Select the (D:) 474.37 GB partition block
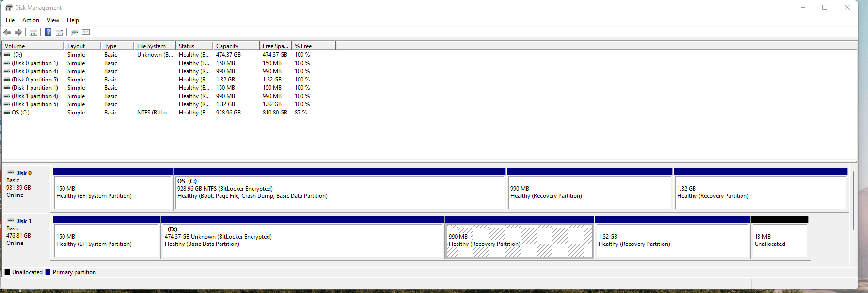Image resolution: width=868 pixels, height=293 pixels. coord(303,237)
